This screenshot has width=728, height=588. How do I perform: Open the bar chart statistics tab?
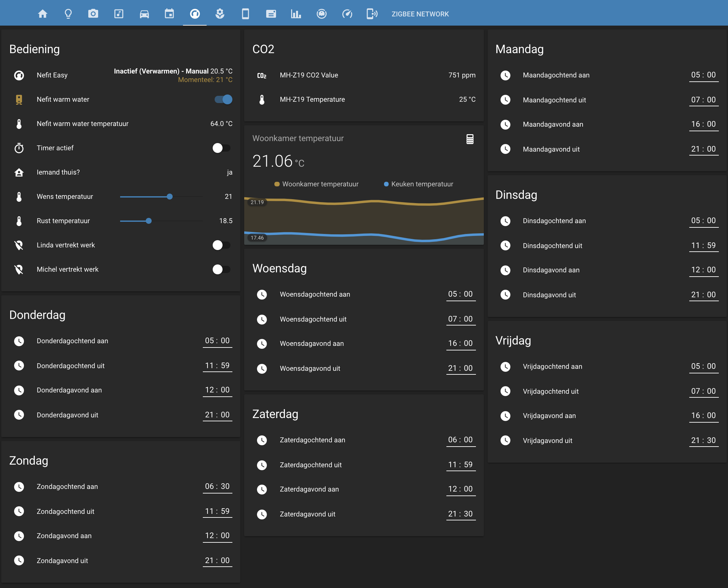[296, 14]
